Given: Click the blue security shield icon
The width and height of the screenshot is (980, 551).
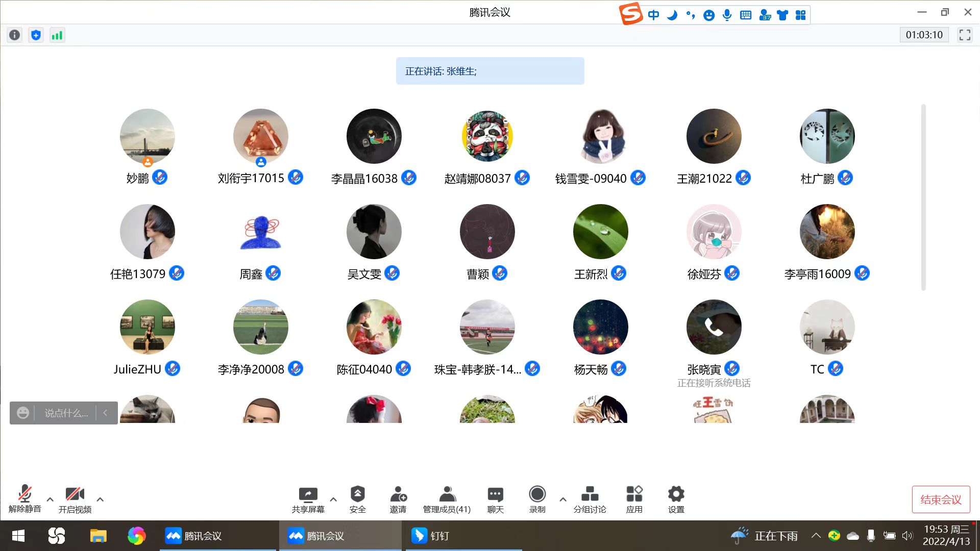Looking at the screenshot, I should tap(36, 35).
